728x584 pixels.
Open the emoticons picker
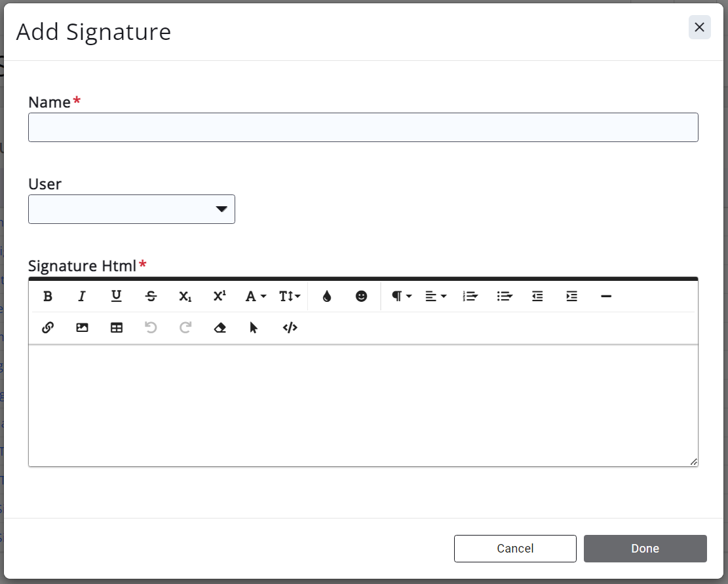361,297
